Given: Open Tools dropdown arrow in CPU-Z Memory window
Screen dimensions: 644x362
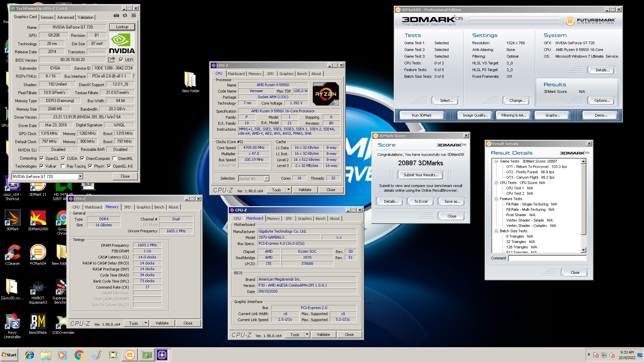Looking at the screenshot, I should tap(146, 323).
